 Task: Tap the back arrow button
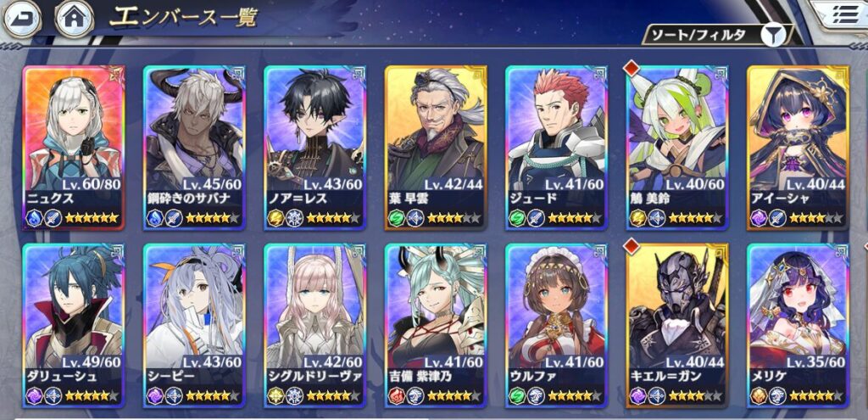pos(22,18)
